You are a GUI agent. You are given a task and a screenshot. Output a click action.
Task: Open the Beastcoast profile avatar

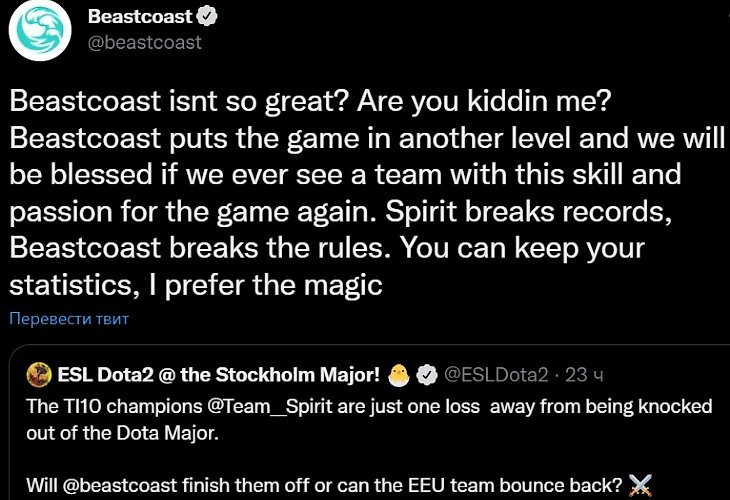[x=39, y=28]
